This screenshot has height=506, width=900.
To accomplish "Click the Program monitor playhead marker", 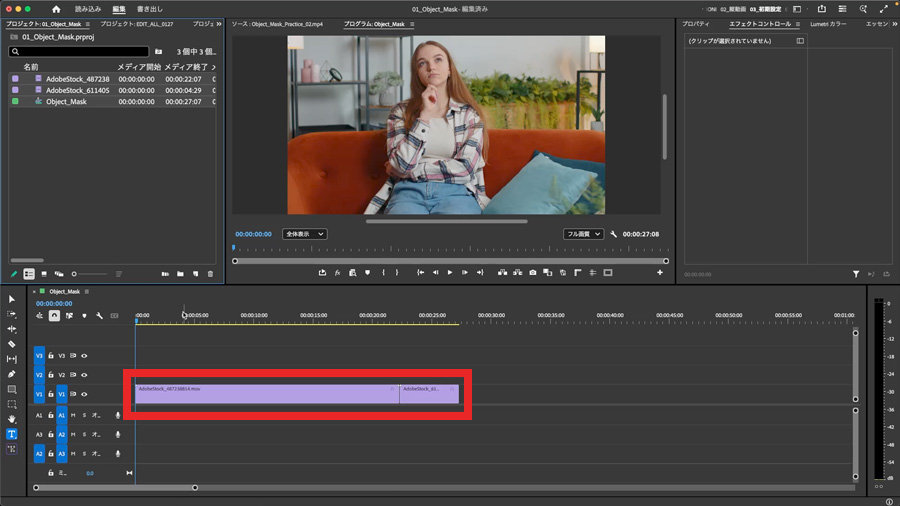I will pyautogui.click(x=234, y=248).
